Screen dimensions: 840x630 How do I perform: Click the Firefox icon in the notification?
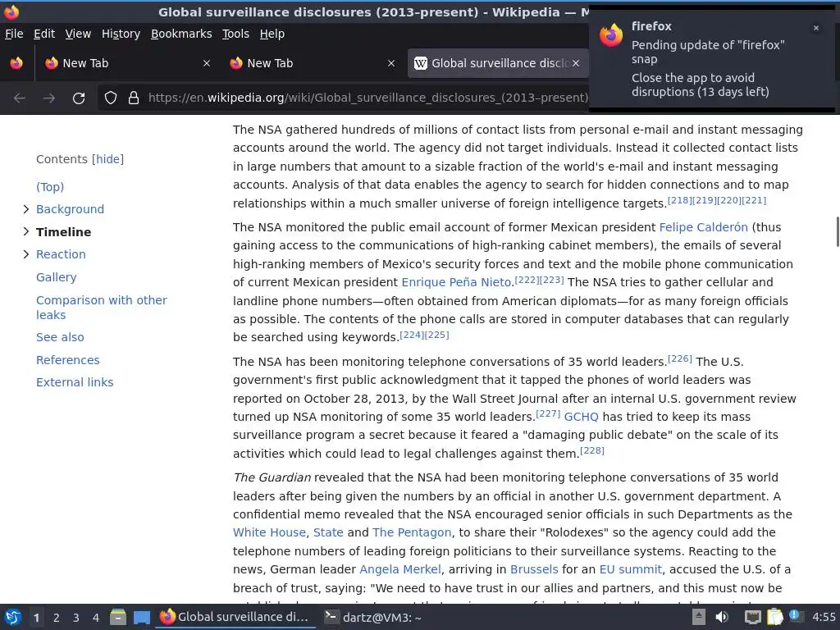point(611,36)
